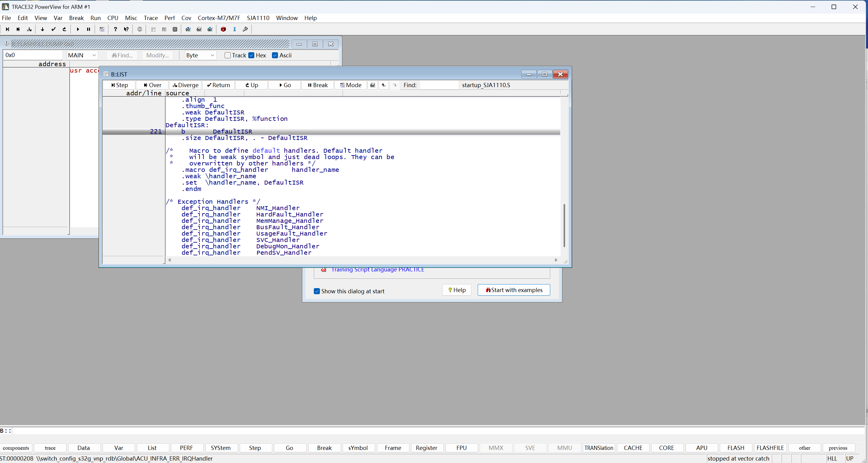This screenshot has width=868, height=463.
Task: Uncheck Show this dialog at start
Action: [317, 291]
